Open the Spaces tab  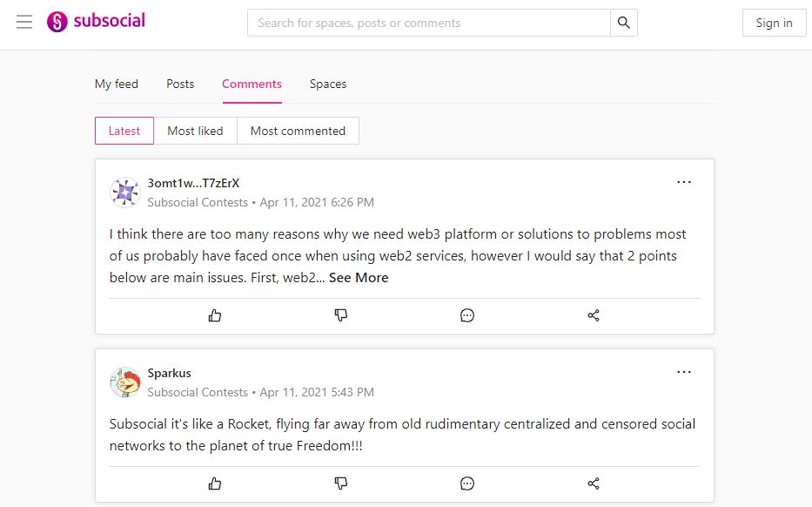(x=328, y=84)
